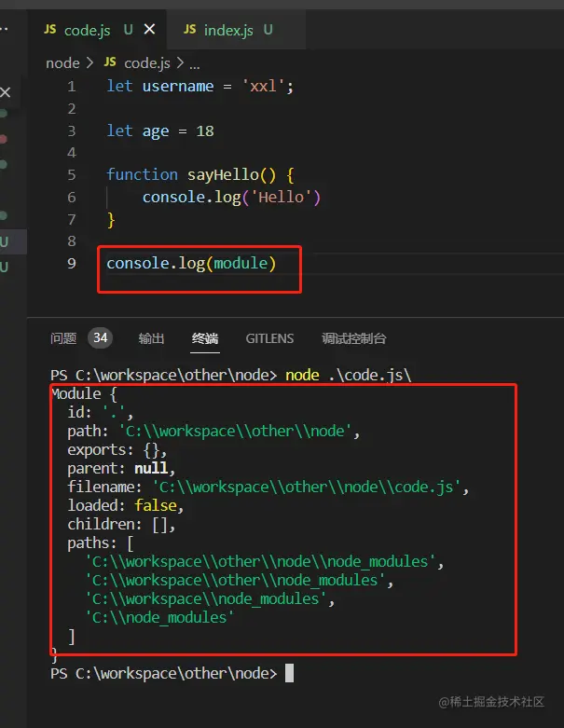Click the 34 problems count badge
564x728 pixels.
click(101, 337)
